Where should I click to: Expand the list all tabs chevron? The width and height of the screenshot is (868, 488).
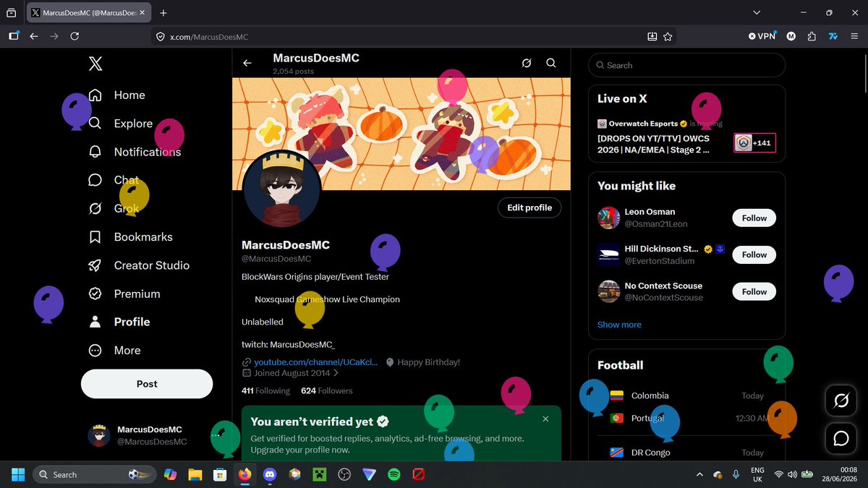coord(757,13)
